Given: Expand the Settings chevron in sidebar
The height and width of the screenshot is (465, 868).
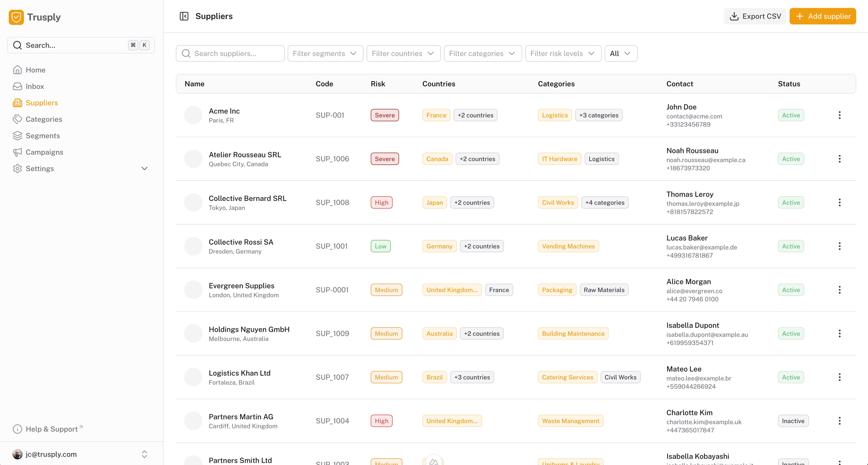Looking at the screenshot, I should (x=144, y=169).
